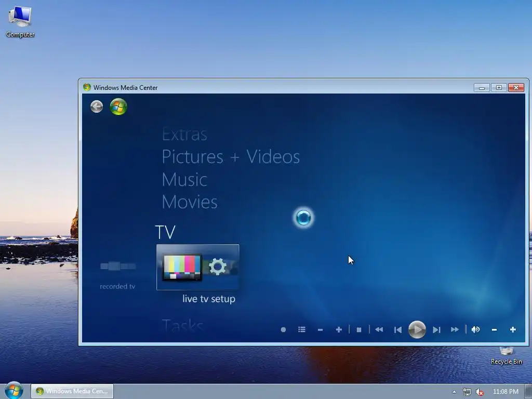Viewport: 532px width, 399px height.
Task: Click the 11:08 PM taskbar clock
Action: pos(506,392)
